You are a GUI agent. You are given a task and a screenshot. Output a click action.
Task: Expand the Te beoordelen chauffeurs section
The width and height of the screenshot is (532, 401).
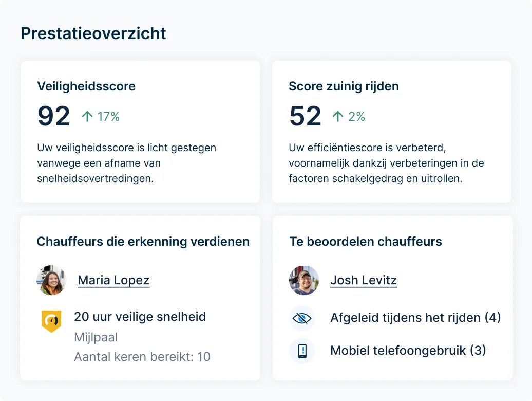click(365, 242)
